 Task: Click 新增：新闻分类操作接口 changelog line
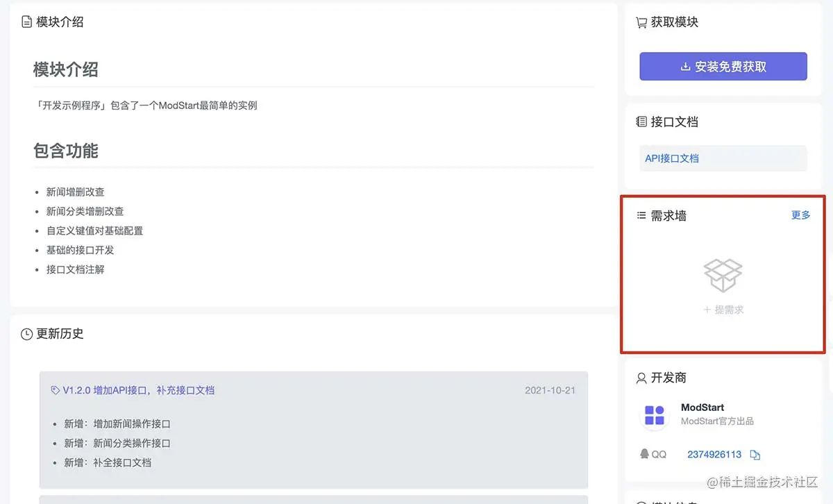117,443
